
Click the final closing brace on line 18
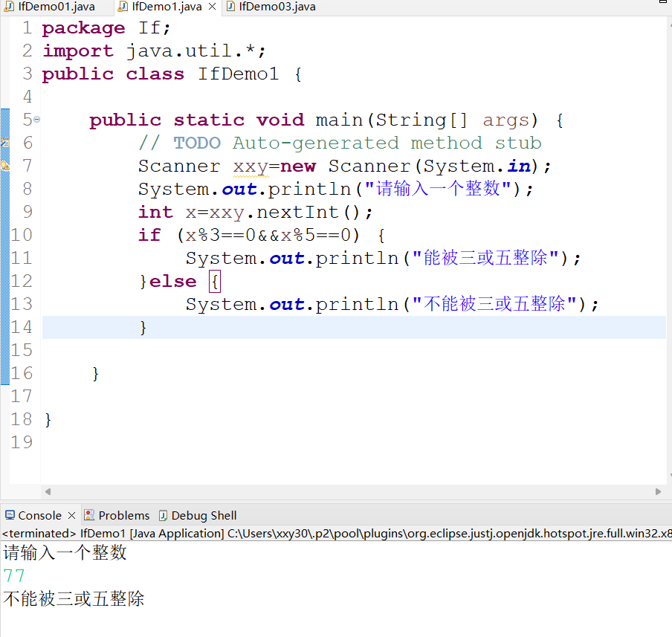click(48, 420)
